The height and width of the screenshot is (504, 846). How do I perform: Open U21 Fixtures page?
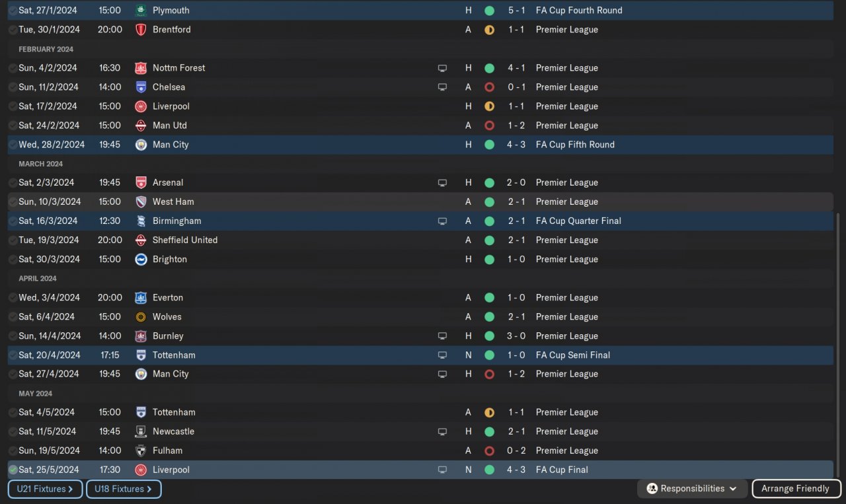[45, 489]
